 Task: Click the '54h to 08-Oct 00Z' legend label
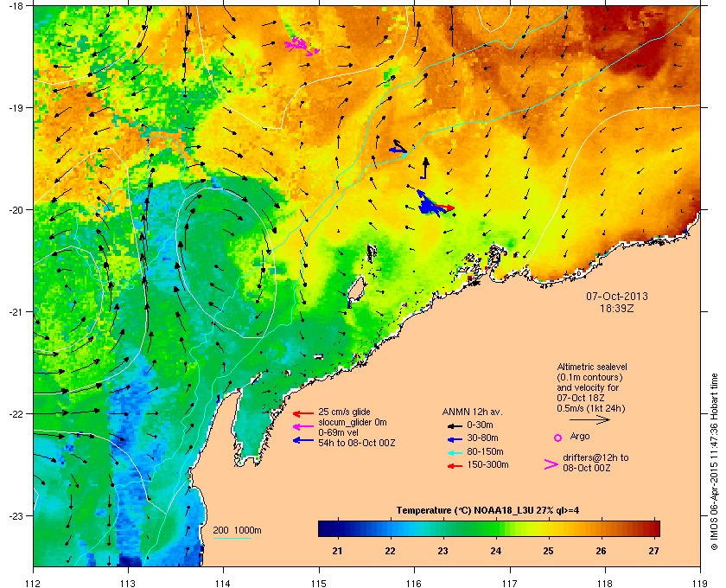tap(356, 443)
